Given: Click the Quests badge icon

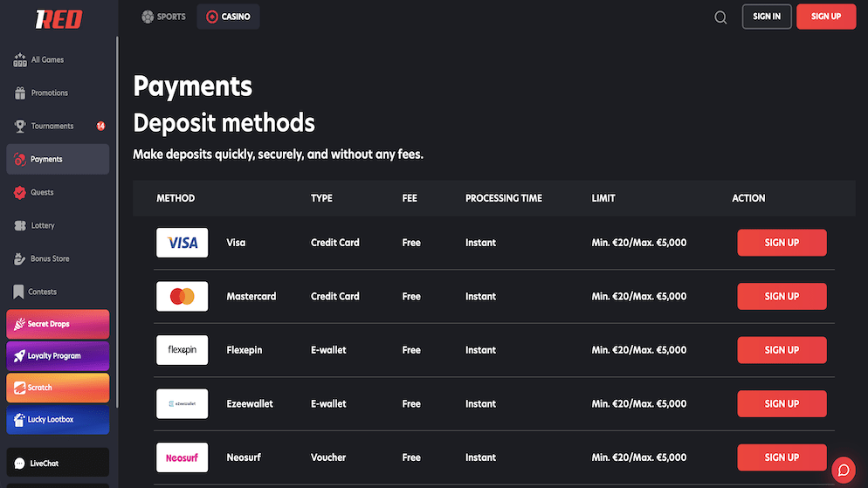Looking at the screenshot, I should click(20, 193).
